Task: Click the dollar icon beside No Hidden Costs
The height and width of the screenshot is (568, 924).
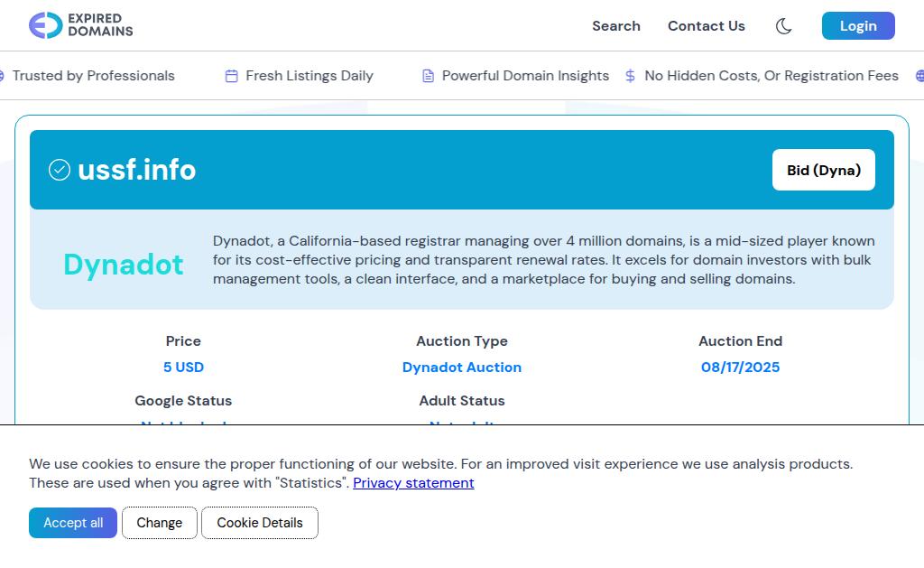Action: [630, 76]
